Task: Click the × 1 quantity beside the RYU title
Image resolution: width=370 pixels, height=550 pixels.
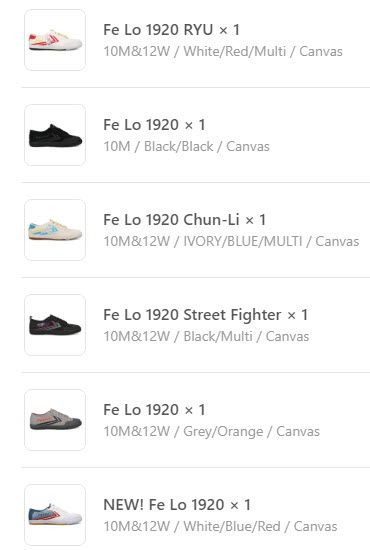Action: point(229,30)
